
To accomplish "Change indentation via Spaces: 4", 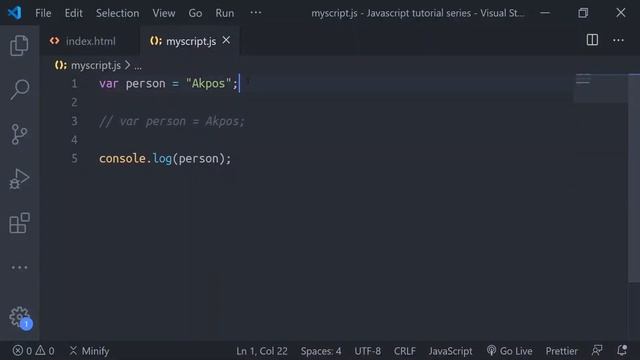I will pyautogui.click(x=321, y=351).
